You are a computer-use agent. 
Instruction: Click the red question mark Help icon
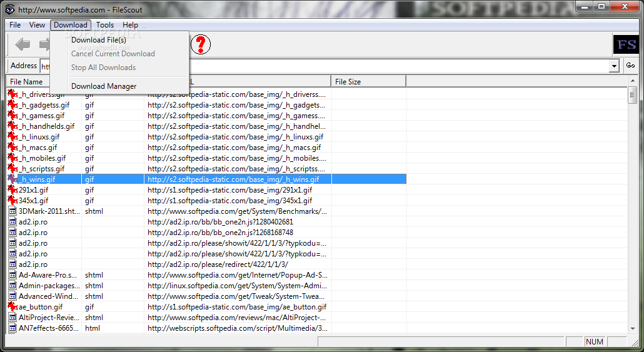click(x=201, y=44)
